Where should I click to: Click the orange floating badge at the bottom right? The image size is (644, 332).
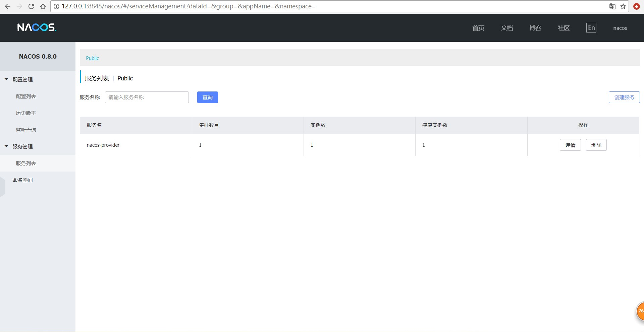tap(640, 311)
